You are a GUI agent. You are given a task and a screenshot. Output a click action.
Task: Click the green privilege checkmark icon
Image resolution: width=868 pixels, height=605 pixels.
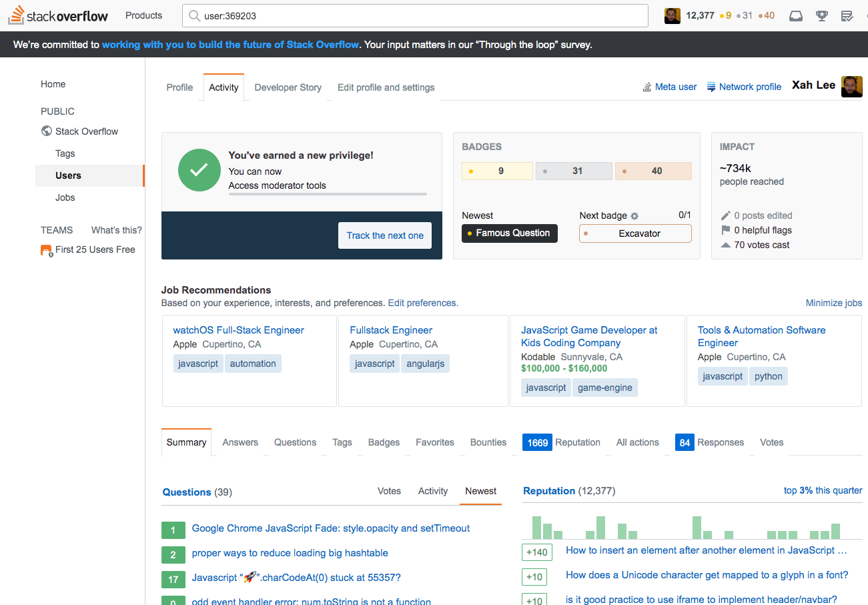199,170
